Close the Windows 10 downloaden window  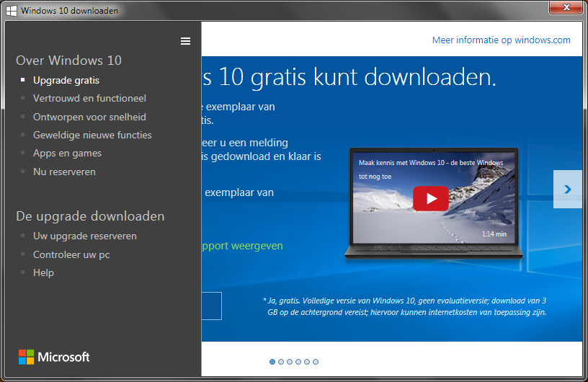pos(566,7)
